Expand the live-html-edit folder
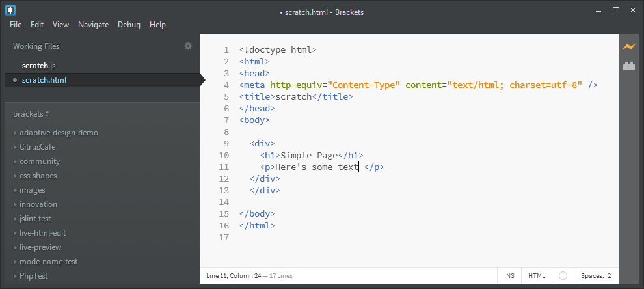 pos(15,233)
